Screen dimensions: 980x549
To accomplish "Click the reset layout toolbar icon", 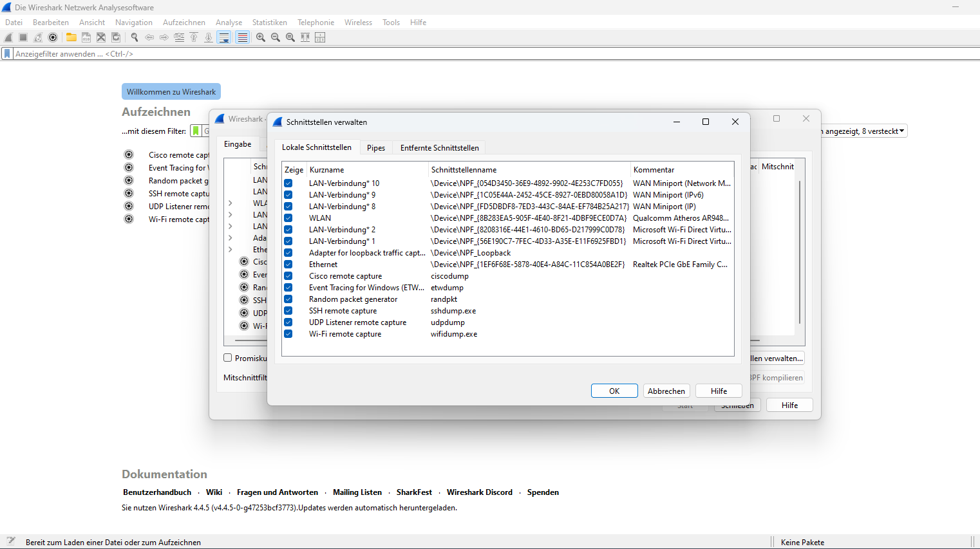I will tap(320, 37).
